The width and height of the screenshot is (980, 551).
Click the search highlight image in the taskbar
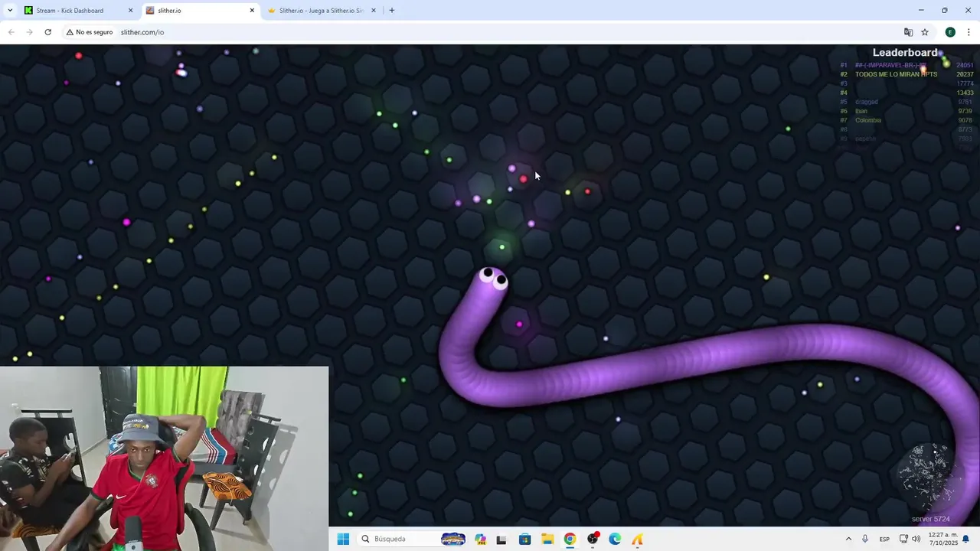click(x=453, y=539)
